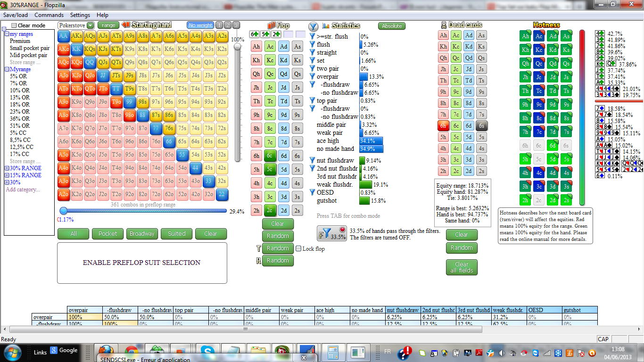This screenshot has width=644, height=362.
Task: Click the funnel icon for two pair
Action: 312,68
